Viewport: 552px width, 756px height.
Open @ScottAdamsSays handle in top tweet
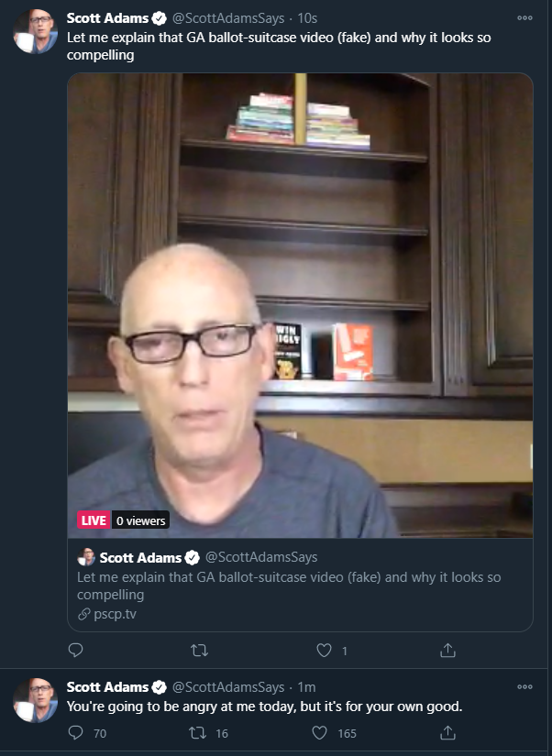228,18
